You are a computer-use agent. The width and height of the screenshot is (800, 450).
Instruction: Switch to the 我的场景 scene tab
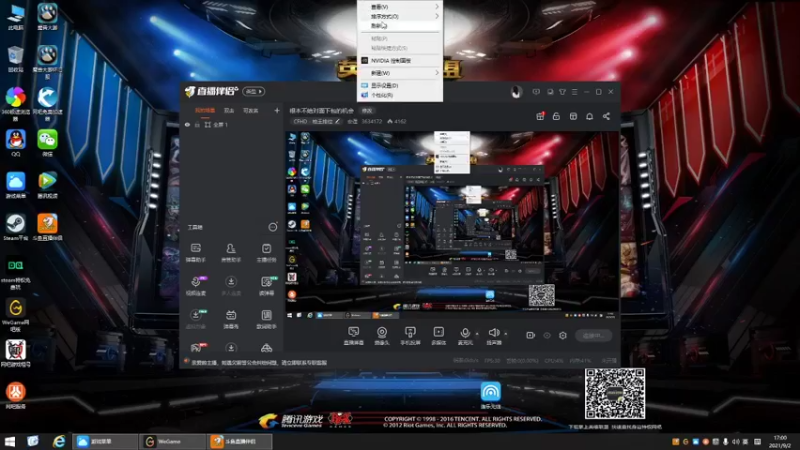(205, 110)
